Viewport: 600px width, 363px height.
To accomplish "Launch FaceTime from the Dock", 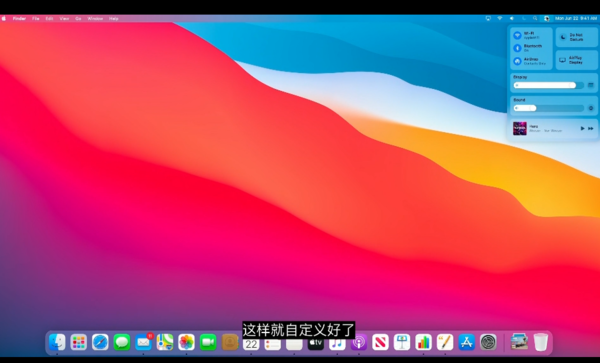I will 208,342.
